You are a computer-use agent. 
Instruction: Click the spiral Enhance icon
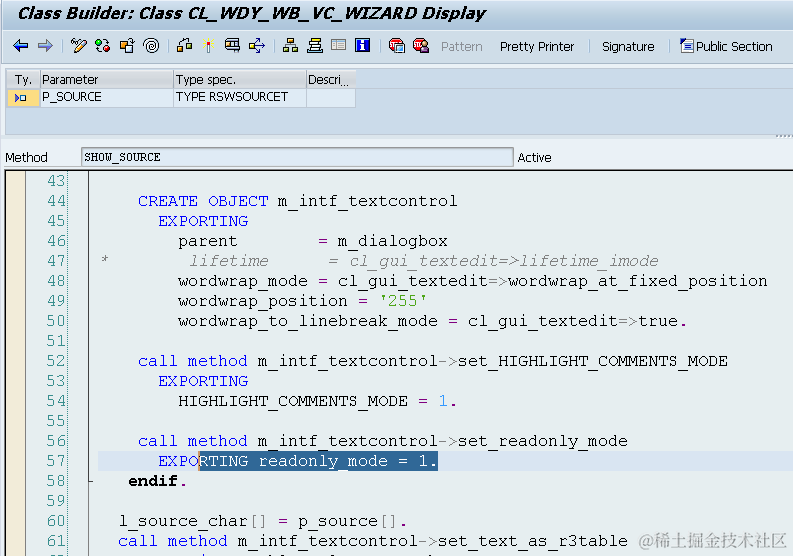(151, 46)
